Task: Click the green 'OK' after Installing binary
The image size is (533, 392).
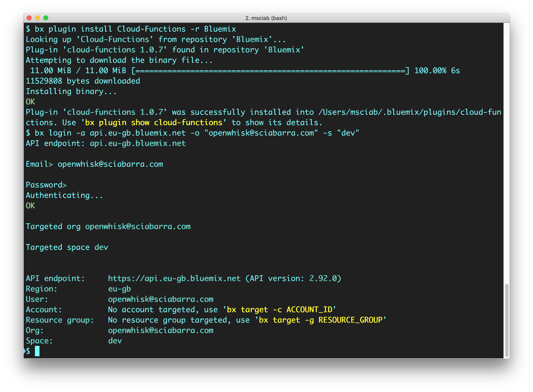Action: click(x=30, y=102)
